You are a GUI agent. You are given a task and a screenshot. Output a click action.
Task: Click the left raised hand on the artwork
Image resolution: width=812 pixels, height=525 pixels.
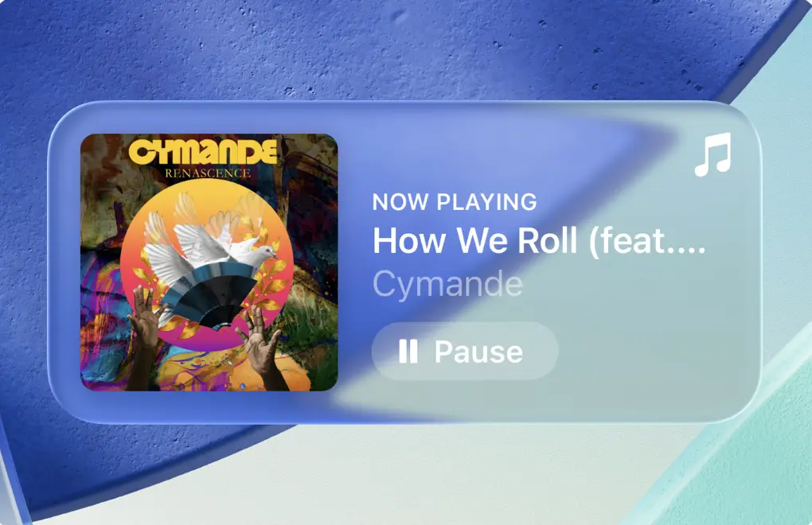144,336
